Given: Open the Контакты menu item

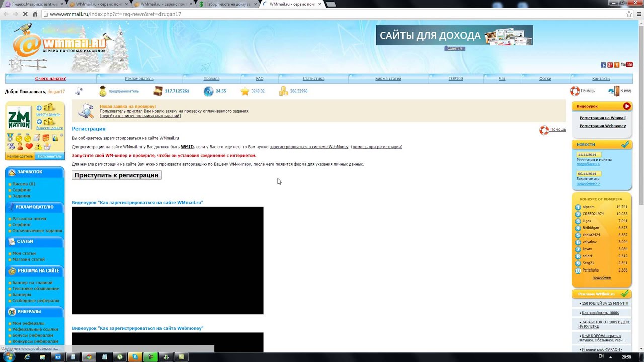Looking at the screenshot, I should point(601,79).
